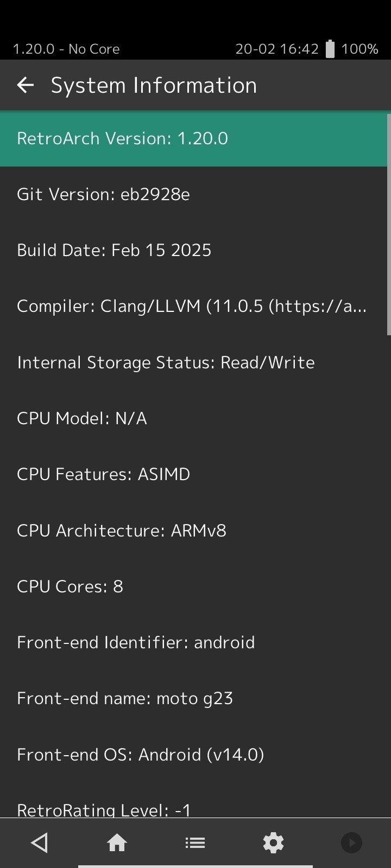Tap the back arrow in System Information header
This screenshot has height=868, width=391.
point(25,85)
